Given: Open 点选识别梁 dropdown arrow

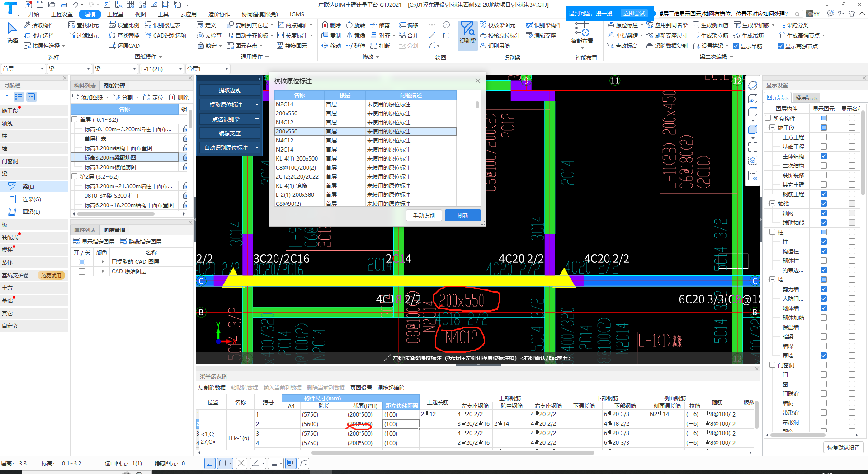Looking at the screenshot, I should coord(257,119).
